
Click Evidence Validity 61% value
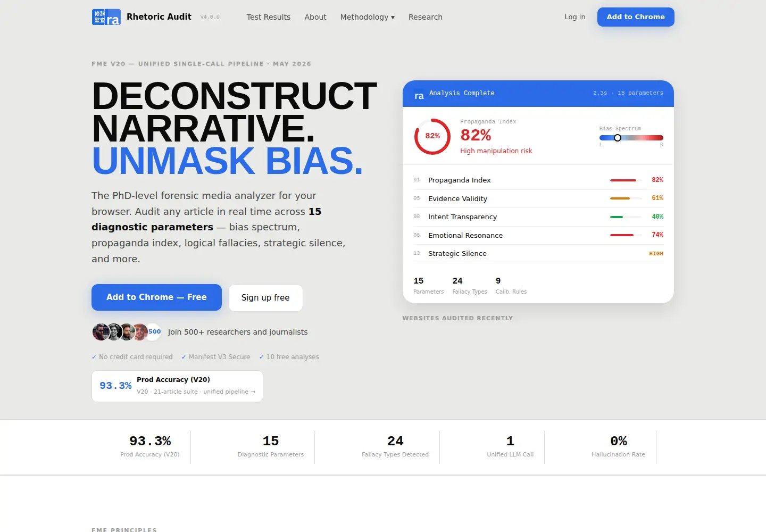pyautogui.click(x=657, y=198)
